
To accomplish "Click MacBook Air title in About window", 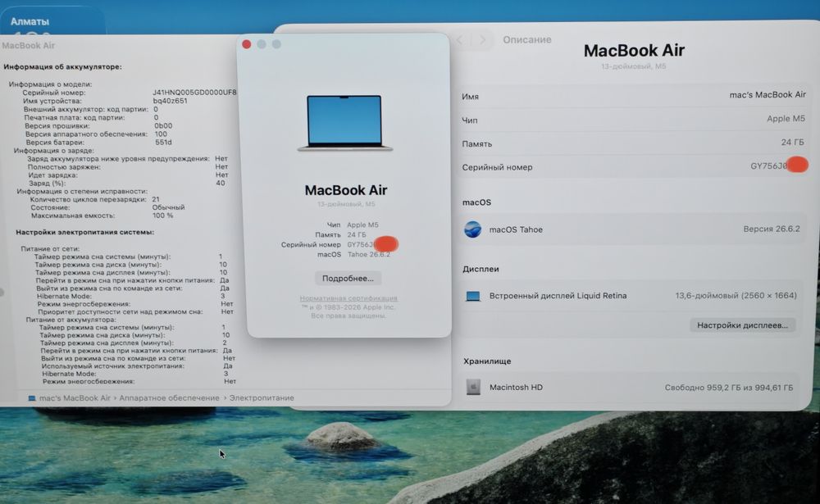I will 346,190.
